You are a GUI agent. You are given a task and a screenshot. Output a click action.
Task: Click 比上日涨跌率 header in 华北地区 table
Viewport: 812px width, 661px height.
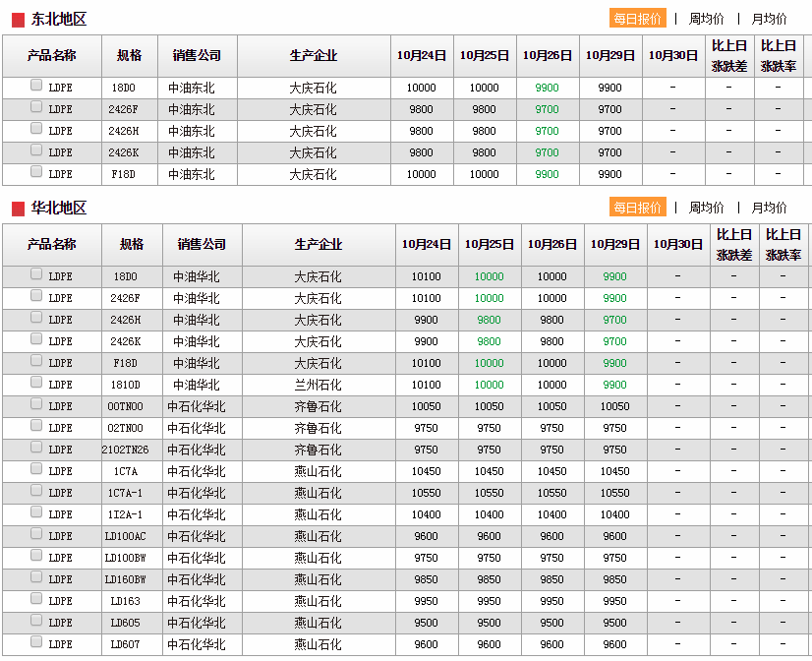coord(783,245)
